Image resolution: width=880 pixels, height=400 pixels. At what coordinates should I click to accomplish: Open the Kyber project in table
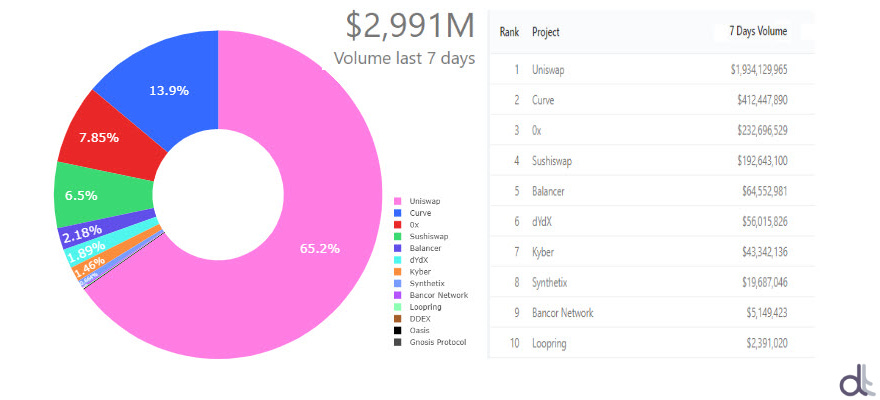[x=543, y=252]
